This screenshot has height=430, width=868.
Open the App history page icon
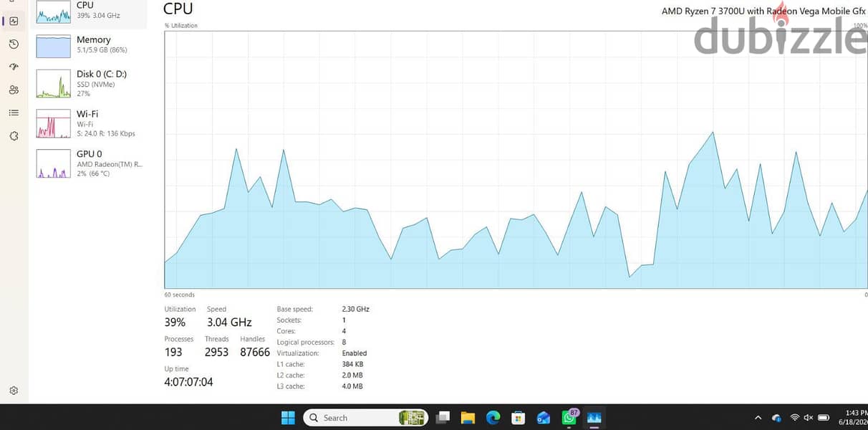tap(14, 44)
